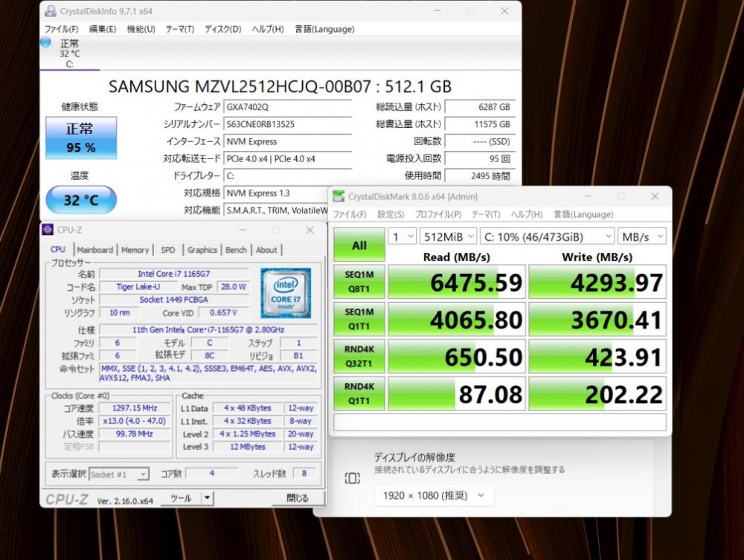Open the Graphics tab in CPU-Z
Viewport: 744px width, 560px height.
(x=202, y=250)
